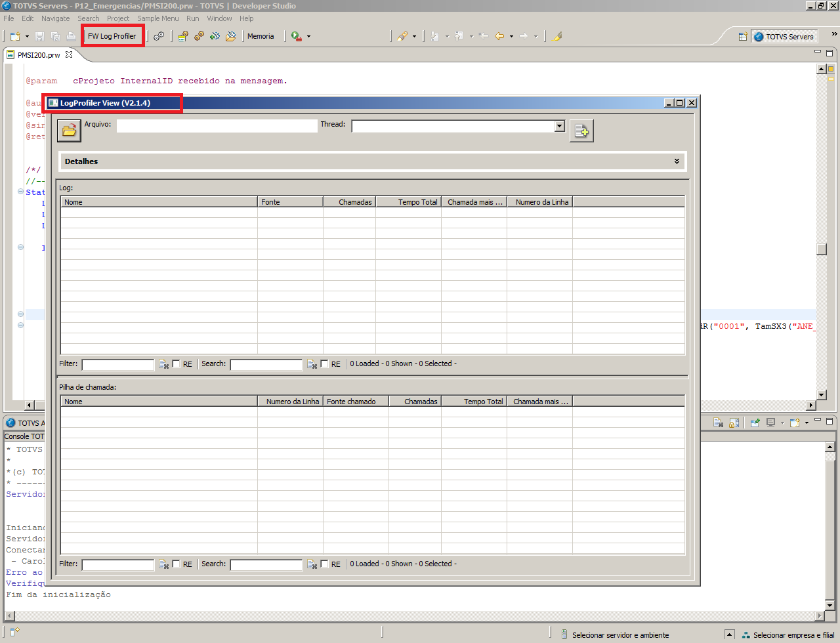Click the Log Filter input field
This screenshot has width=840, height=643.
pos(118,364)
